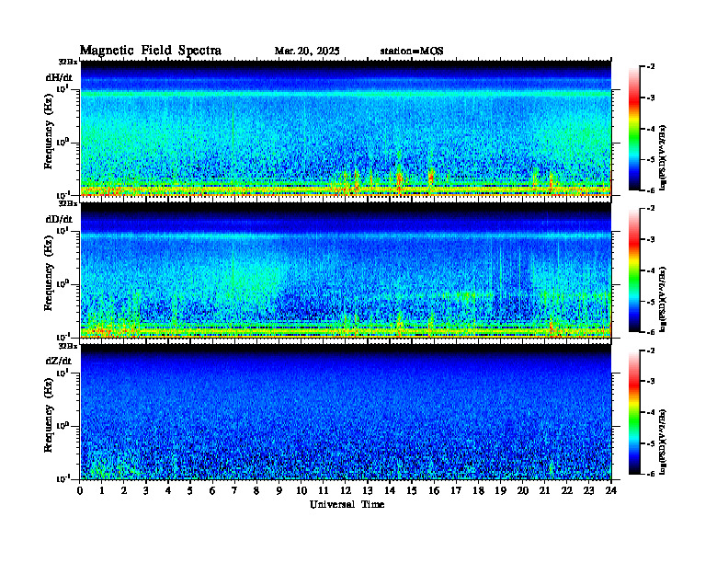Click the "-6" value on dZ/dt color bar
This screenshot has height=563, width=728.
[651, 474]
